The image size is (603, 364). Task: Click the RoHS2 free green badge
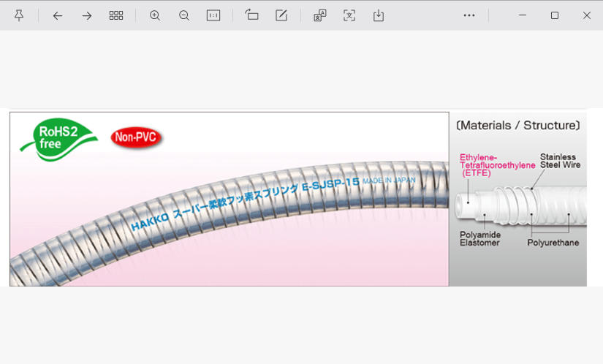click(x=58, y=139)
